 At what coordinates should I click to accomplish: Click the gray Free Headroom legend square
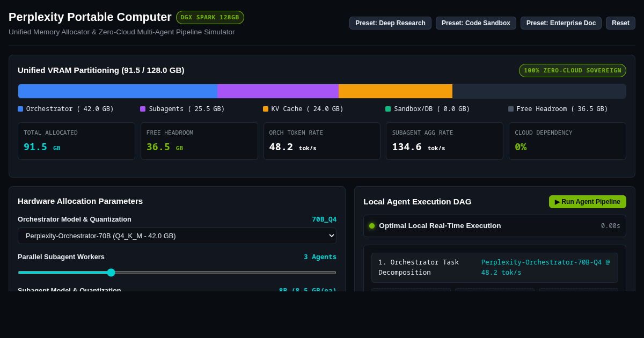pyautogui.click(x=511, y=109)
